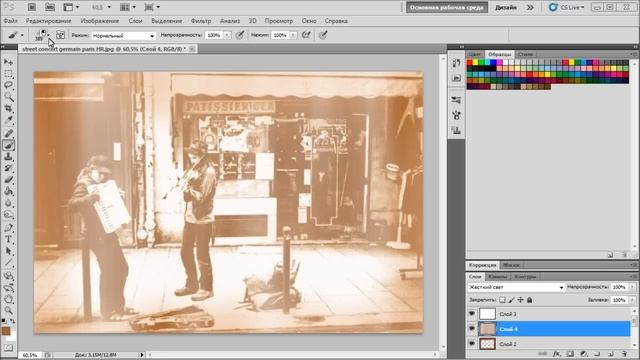Open the Изображение menu
The height and width of the screenshot is (360, 640).
pyautogui.click(x=100, y=21)
